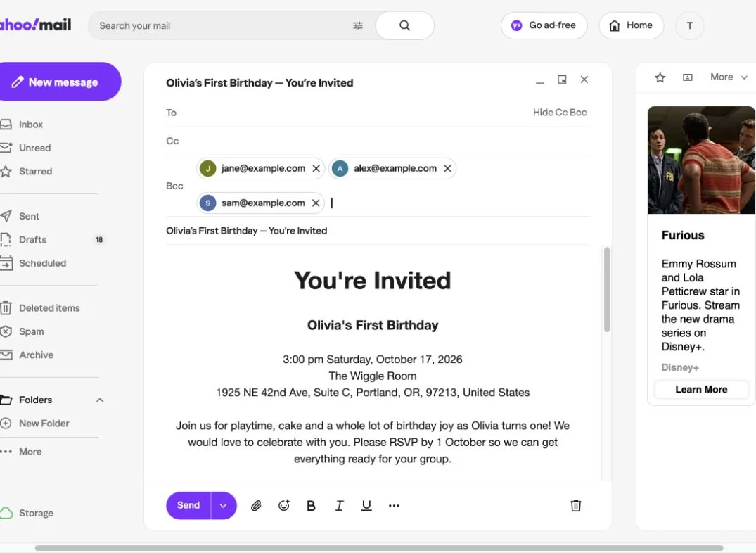Screen dimensions: 756x553
Task: Create a New Folder
Action: tap(35, 424)
